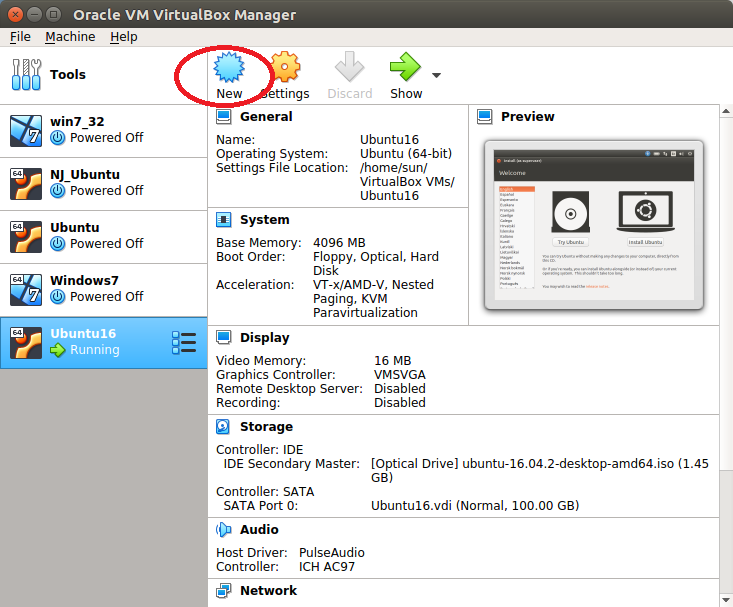This screenshot has width=733, height=607.
Task: Select the Ubuntu virtual machine icon
Action: pyautogui.click(x=26, y=237)
